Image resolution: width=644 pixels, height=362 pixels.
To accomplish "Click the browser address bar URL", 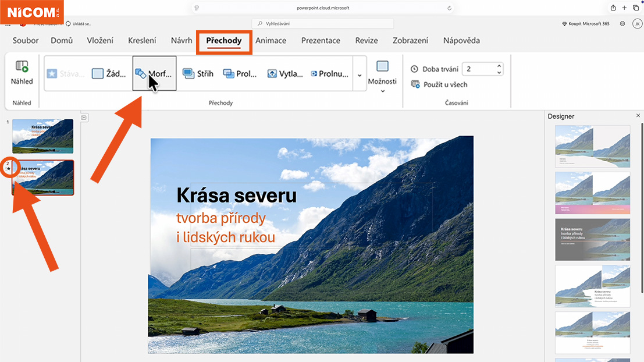I will tap(323, 8).
